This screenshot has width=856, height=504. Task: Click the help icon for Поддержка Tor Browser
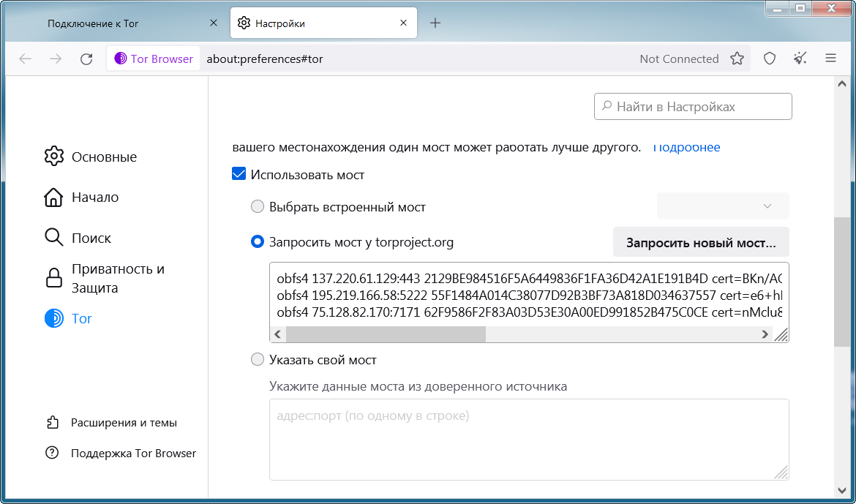pyautogui.click(x=52, y=453)
